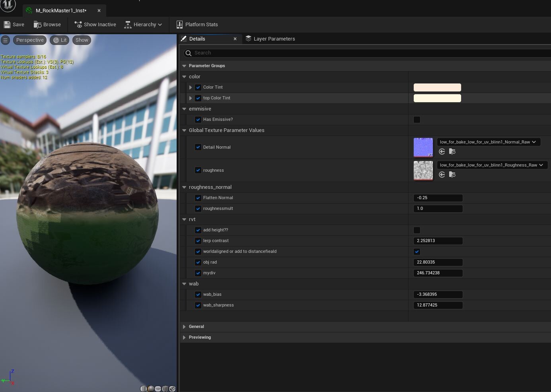Screen dimensions: 551x392
Task: Click the Layer Parameters stack icon
Action: (x=248, y=39)
